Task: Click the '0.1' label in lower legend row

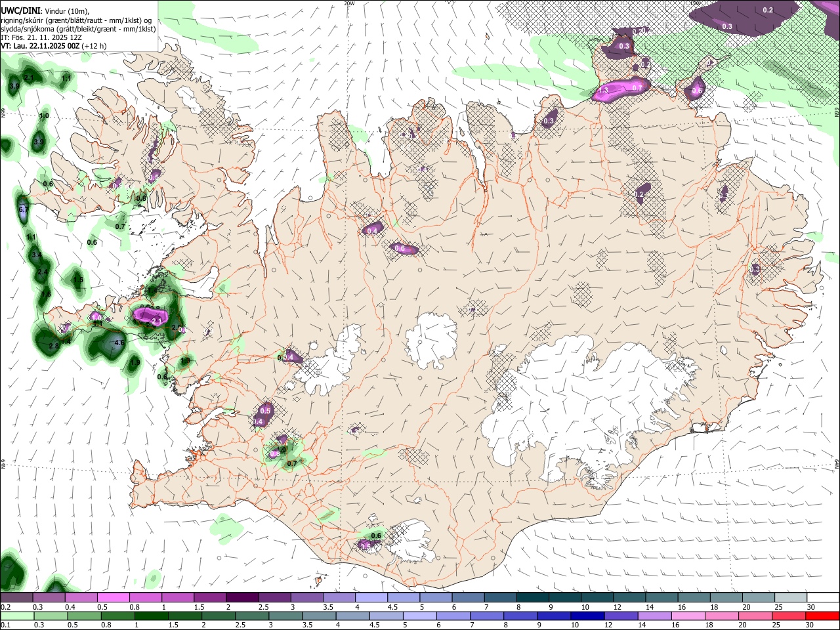Action: tap(6, 625)
